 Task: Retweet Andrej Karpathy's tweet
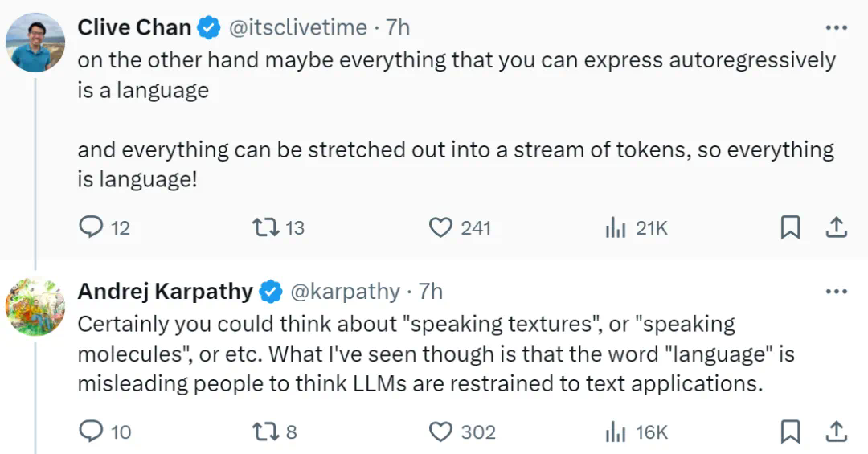pos(266,432)
